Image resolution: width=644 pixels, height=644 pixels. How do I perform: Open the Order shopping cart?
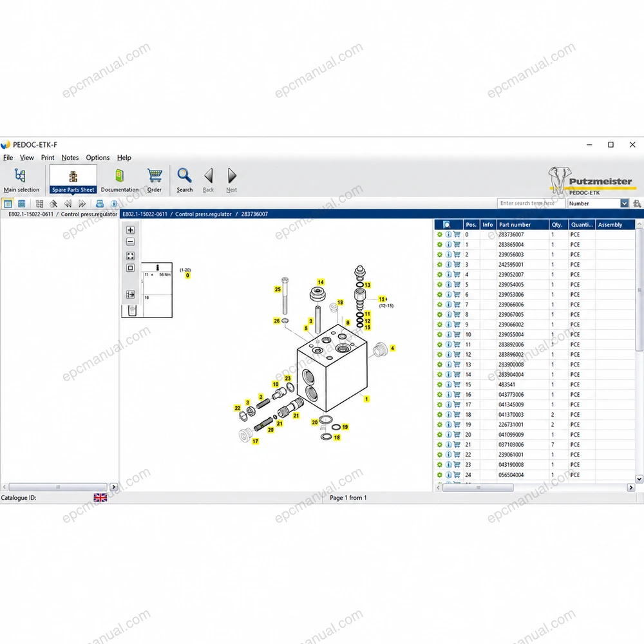point(155,180)
